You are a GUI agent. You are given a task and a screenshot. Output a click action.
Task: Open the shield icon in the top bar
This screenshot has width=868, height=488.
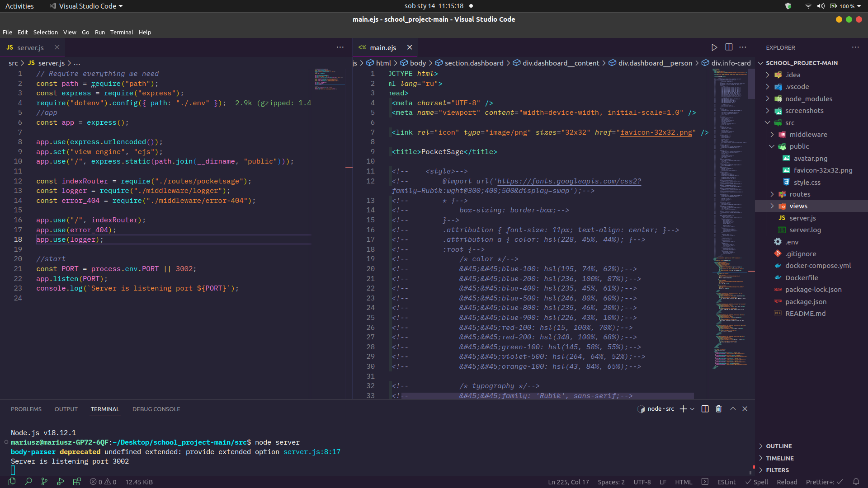(788, 6)
